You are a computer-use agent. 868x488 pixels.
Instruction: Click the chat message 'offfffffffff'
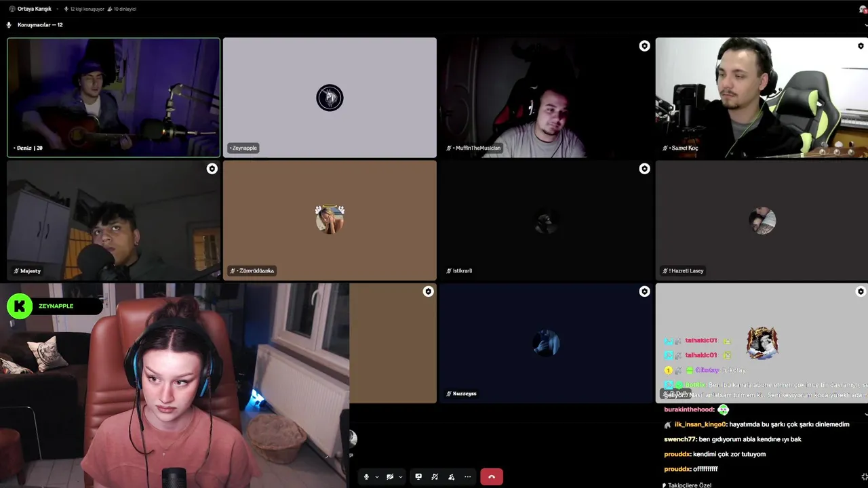pyautogui.click(x=705, y=469)
